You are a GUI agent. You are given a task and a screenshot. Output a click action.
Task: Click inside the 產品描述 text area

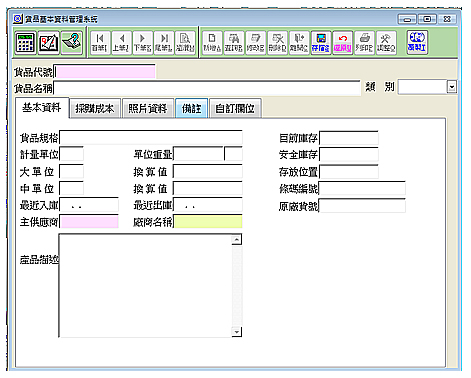[x=146, y=286]
